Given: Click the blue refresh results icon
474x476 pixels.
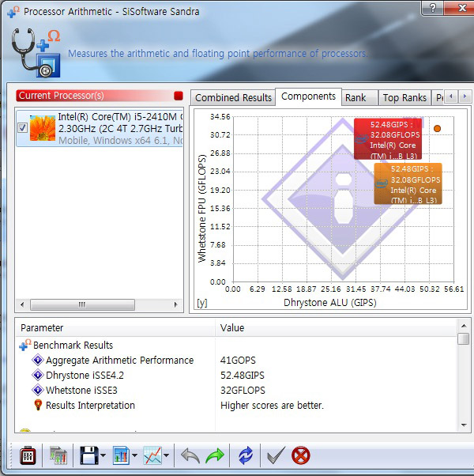Looking at the screenshot, I should click(246, 455).
